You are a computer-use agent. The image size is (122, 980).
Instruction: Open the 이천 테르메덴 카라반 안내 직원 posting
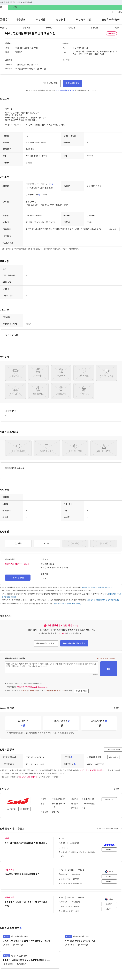coord(26,843)
